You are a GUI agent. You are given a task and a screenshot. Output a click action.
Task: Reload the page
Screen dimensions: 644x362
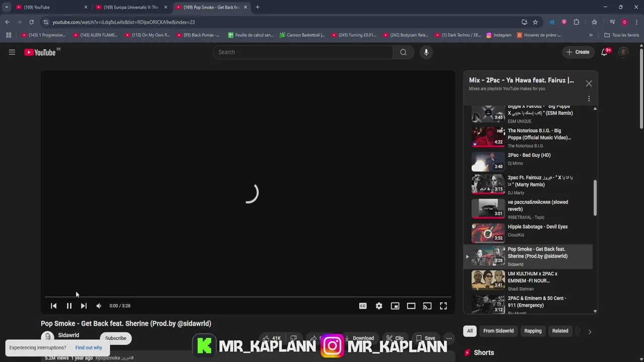click(x=31, y=22)
